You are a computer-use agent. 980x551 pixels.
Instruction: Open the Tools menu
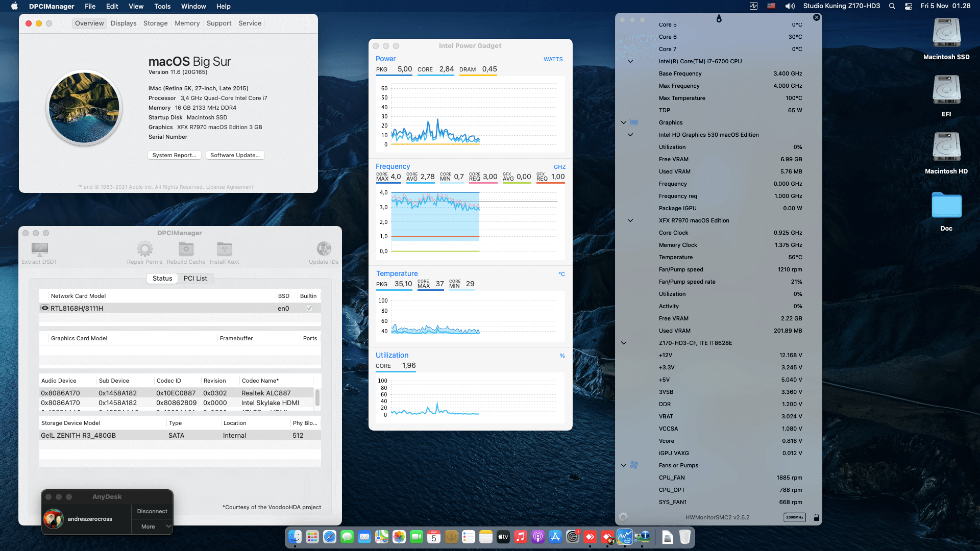point(162,6)
